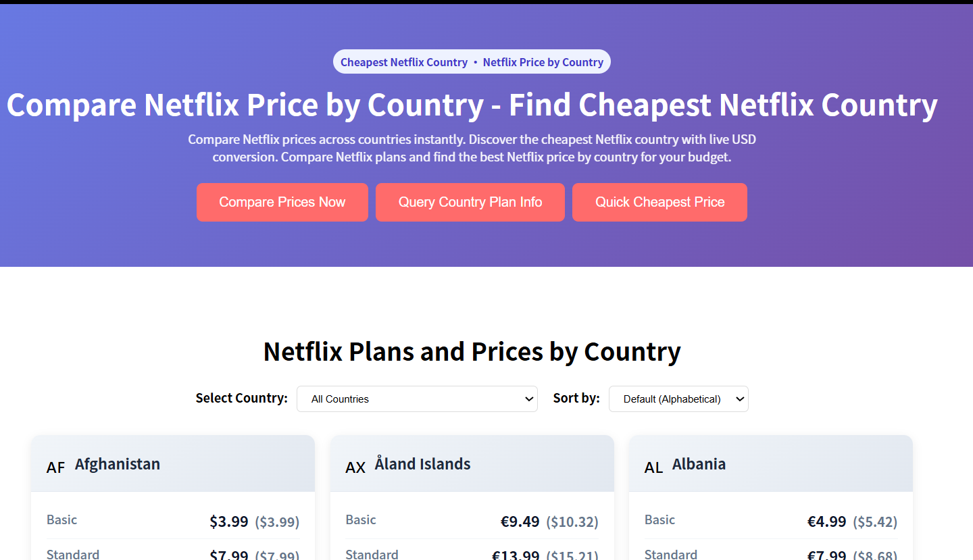The image size is (973, 560).
Task: Open Query Country Plan Info
Action: point(470,202)
